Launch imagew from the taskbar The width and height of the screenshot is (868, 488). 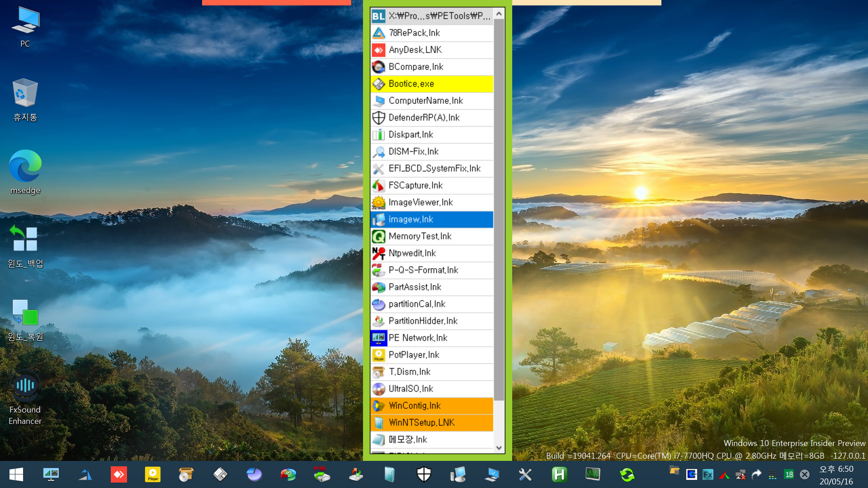pyautogui.click(x=458, y=474)
